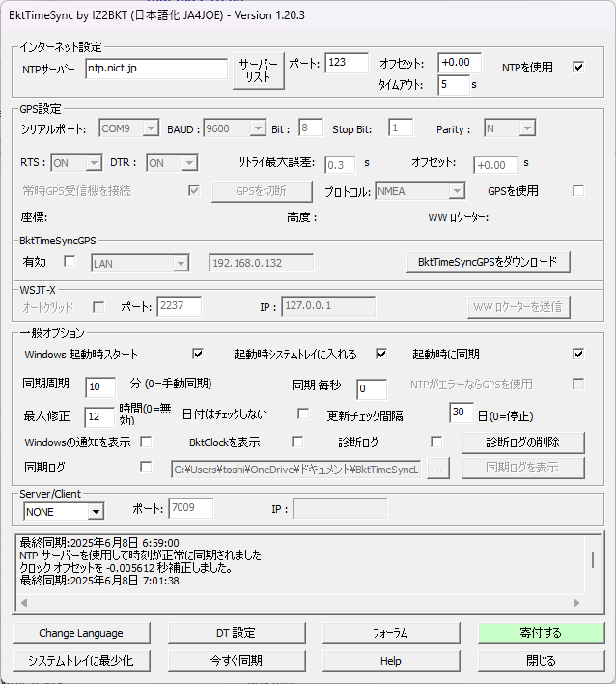The image size is (616, 684).
Task: Click the 同期周期 10 field
Action: [100, 387]
